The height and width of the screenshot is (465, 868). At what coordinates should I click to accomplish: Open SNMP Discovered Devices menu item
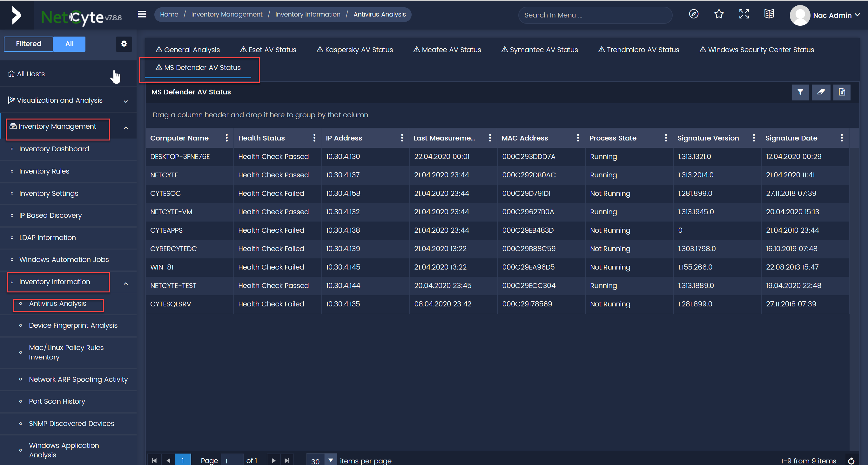click(68, 424)
